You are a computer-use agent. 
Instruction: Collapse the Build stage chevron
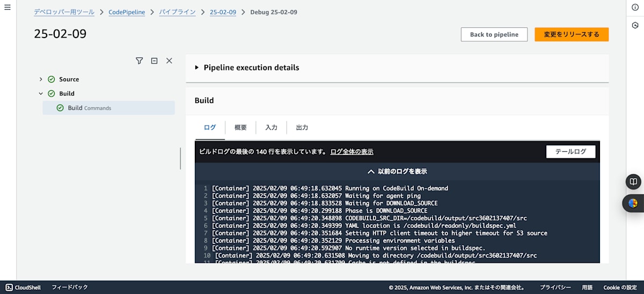pos(41,93)
